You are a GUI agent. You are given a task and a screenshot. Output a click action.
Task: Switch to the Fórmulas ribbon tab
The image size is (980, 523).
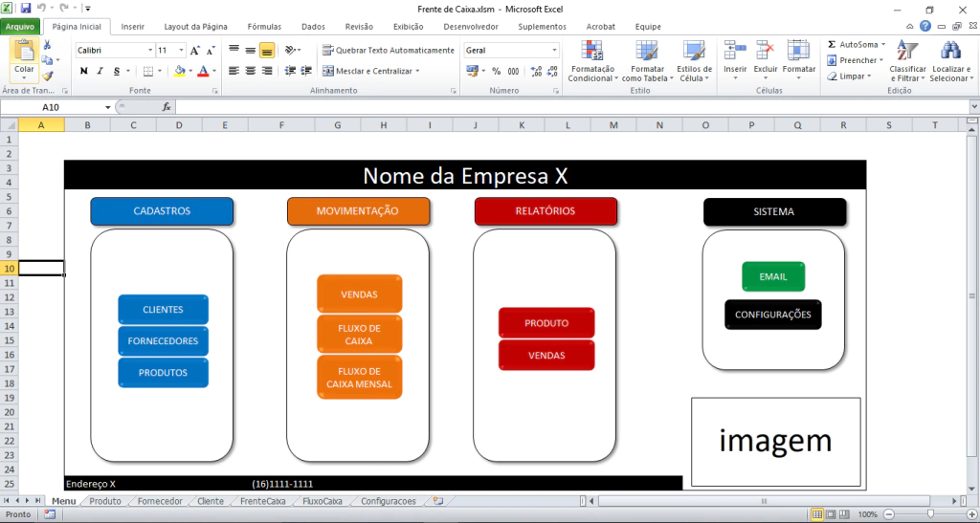[264, 27]
